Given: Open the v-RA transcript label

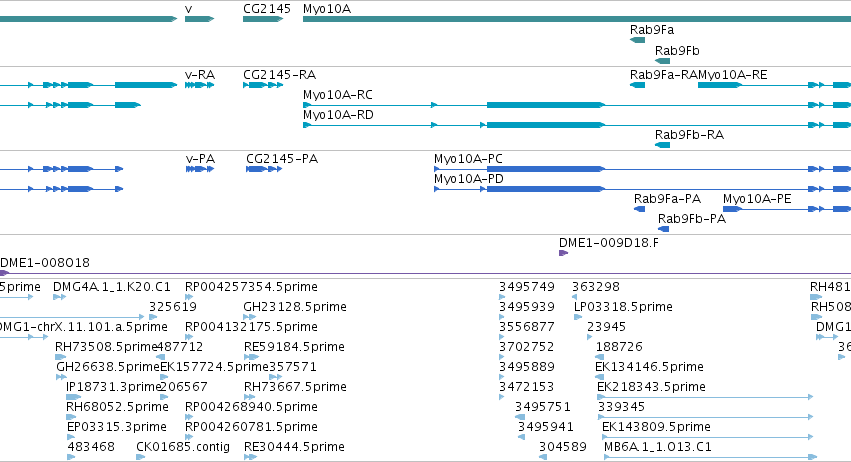Looking at the screenshot, I should pyautogui.click(x=200, y=75).
